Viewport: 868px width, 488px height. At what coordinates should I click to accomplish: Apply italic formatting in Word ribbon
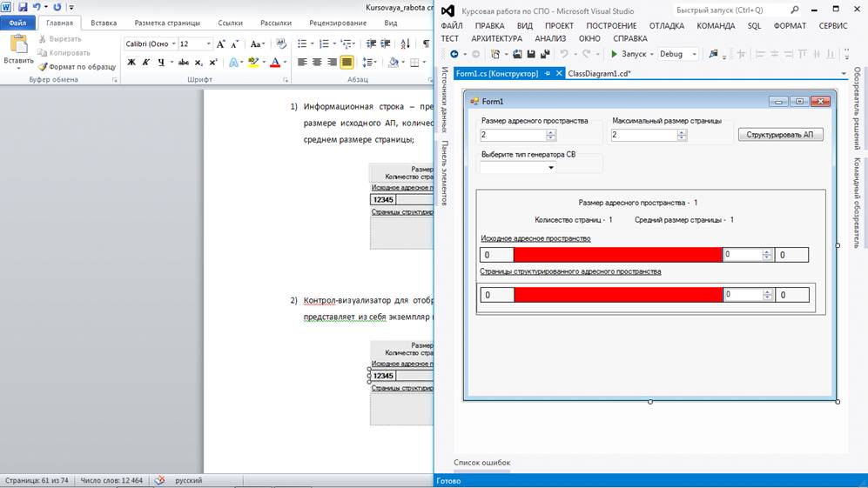pyautogui.click(x=145, y=62)
